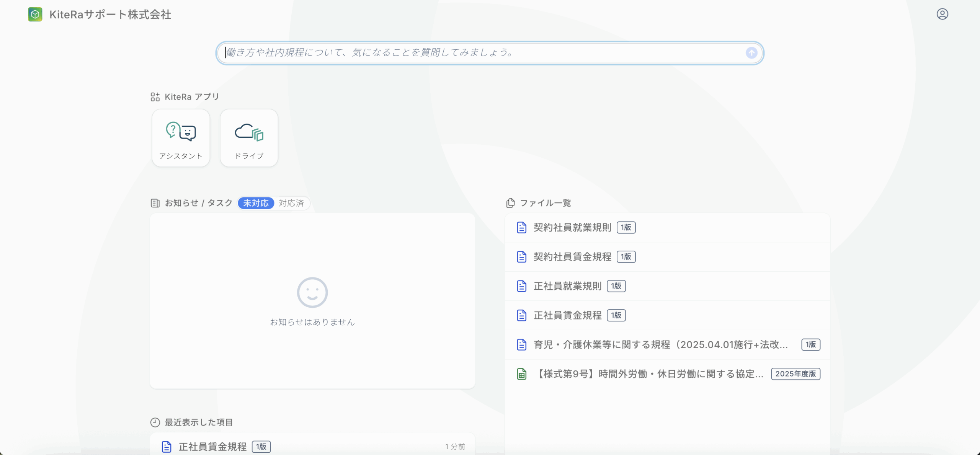Open 契約社員賃金規程 from the file list
Screen dimensions: 980x455
point(572,257)
